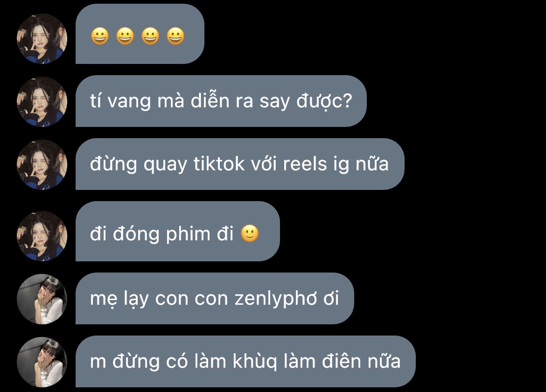Click the word 'reels' in the message
The image size is (546, 392).
(305, 164)
